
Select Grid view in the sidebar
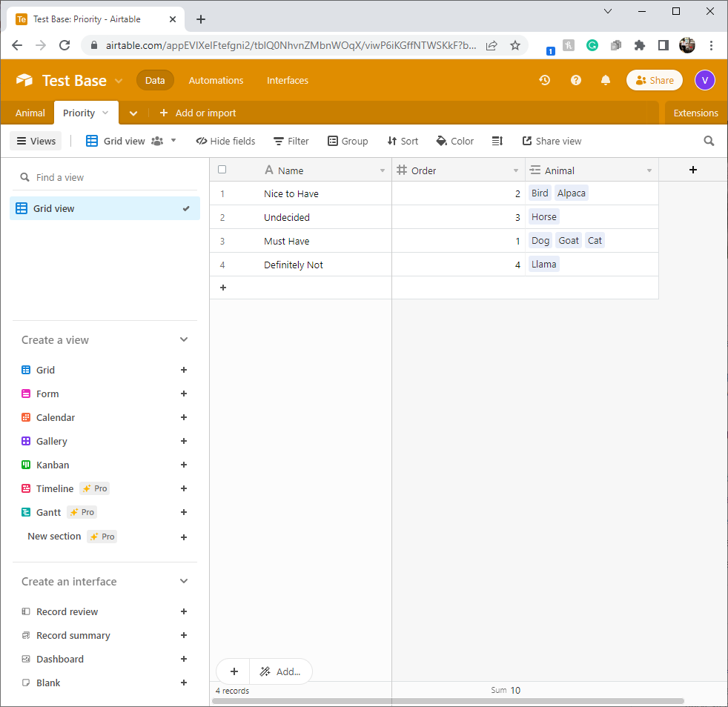(x=105, y=208)
